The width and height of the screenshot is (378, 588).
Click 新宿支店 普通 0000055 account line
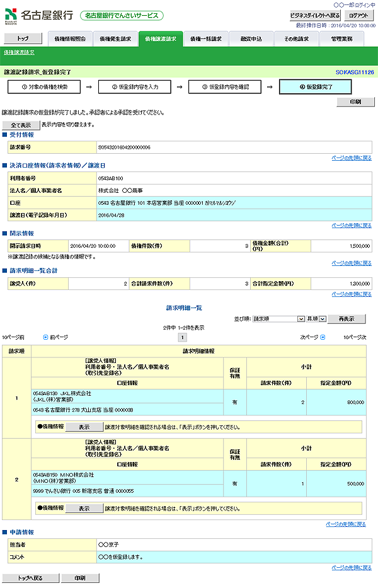click(83, 491)
